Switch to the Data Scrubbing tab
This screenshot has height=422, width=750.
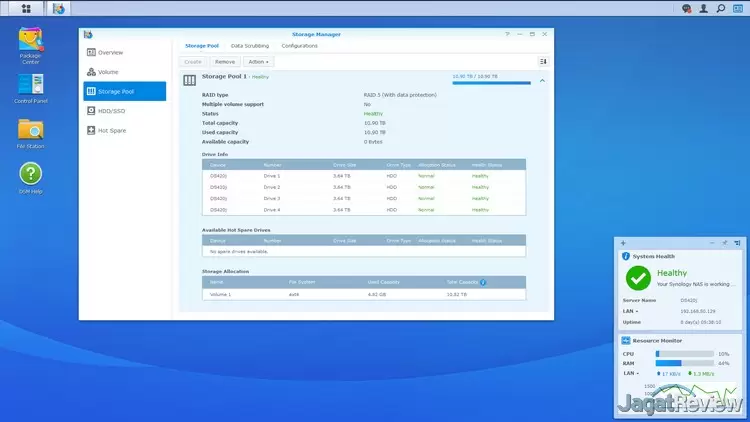(x=250, y=46)
